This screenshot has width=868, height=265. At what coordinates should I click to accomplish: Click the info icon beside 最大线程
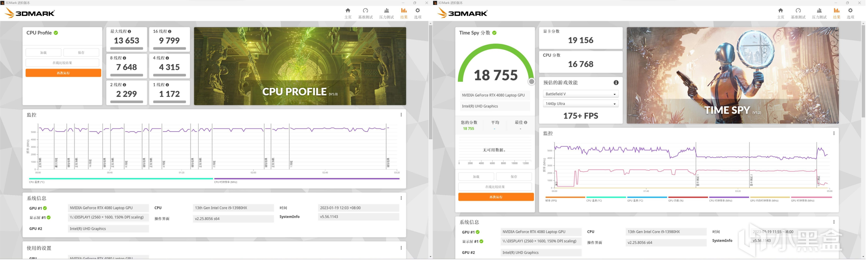pyautogui.click(x=129, y=31)
